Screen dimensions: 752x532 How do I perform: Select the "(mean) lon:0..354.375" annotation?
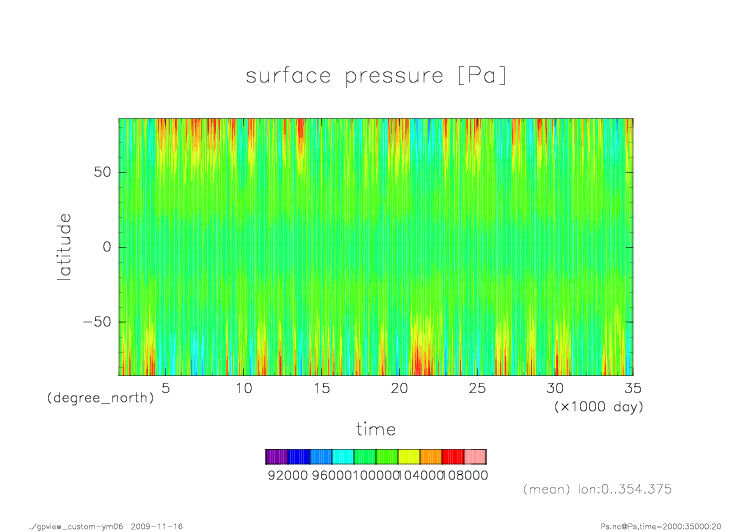pyautogui.click(x=597, y=489)
